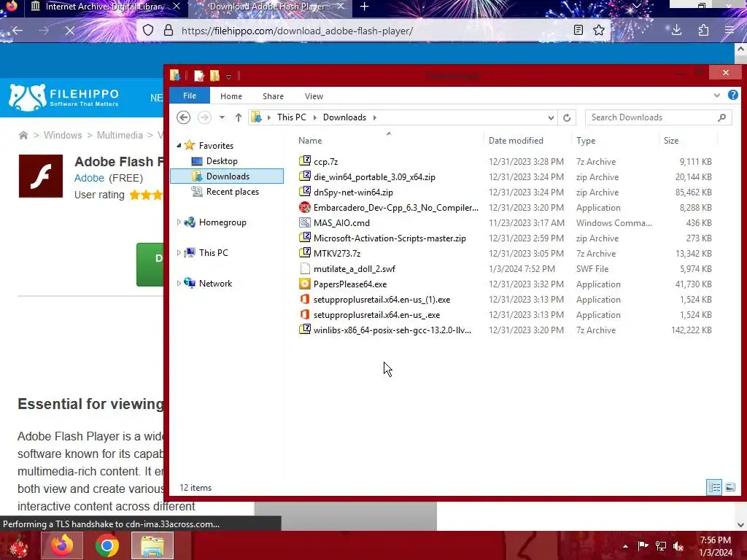Open Chrome from the taskbar
The image size is (747, 560).
107,545
